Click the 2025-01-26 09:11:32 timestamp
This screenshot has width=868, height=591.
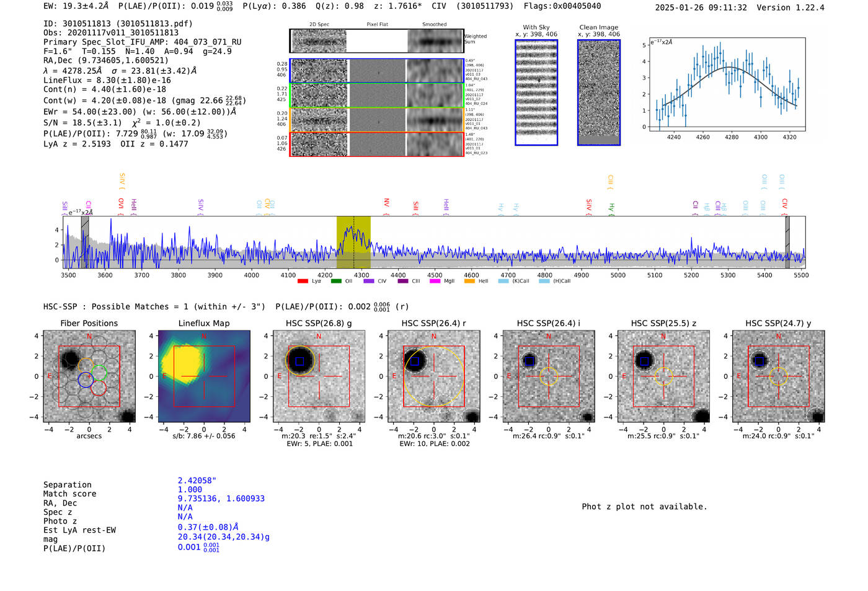click(x=701, y=7)
